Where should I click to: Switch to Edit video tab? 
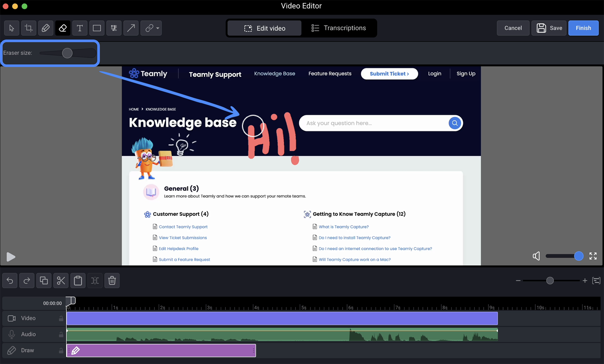264,28
